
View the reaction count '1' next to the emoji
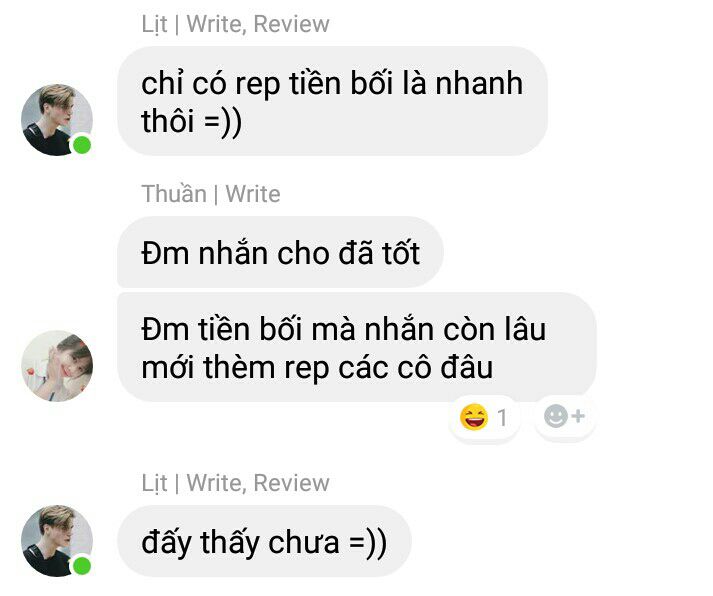point(502,417)
